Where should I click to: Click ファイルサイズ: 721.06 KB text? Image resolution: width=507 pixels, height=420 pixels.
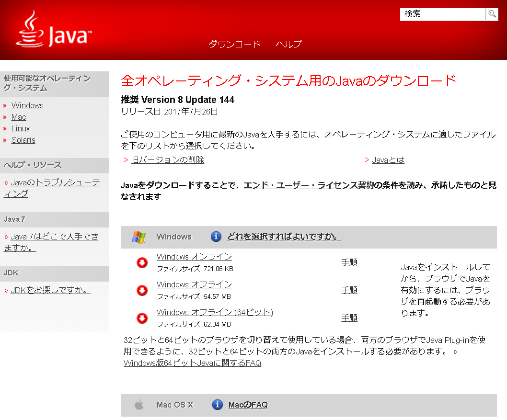pyautogui.click(x=195, y=269)
